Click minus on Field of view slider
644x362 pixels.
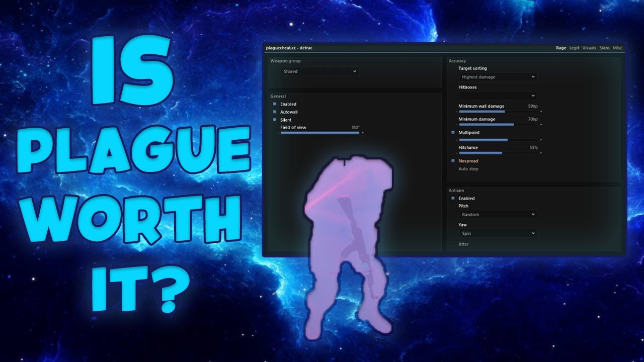tap(278, 133)
